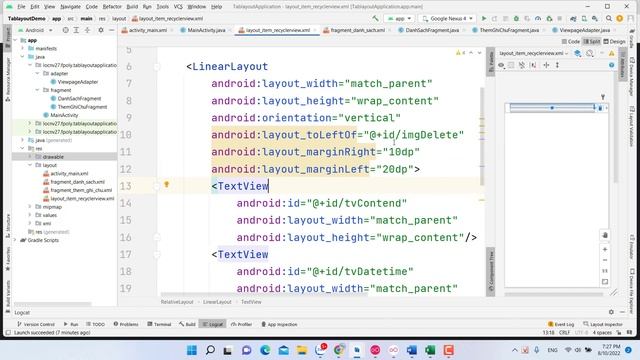Click the editor vertical scrollbar

click(482, 137)
